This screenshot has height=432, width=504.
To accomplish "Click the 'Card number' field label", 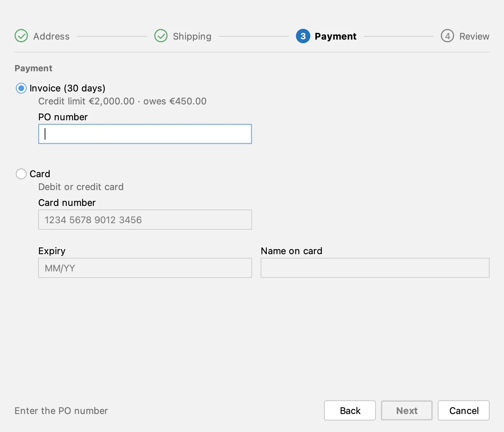I will coord(67,203).
